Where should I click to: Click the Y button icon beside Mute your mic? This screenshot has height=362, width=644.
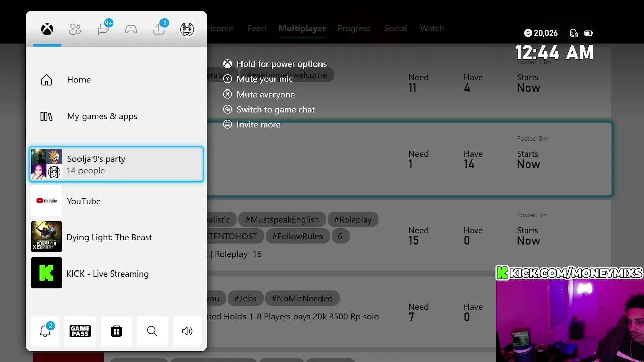point(228,79)
